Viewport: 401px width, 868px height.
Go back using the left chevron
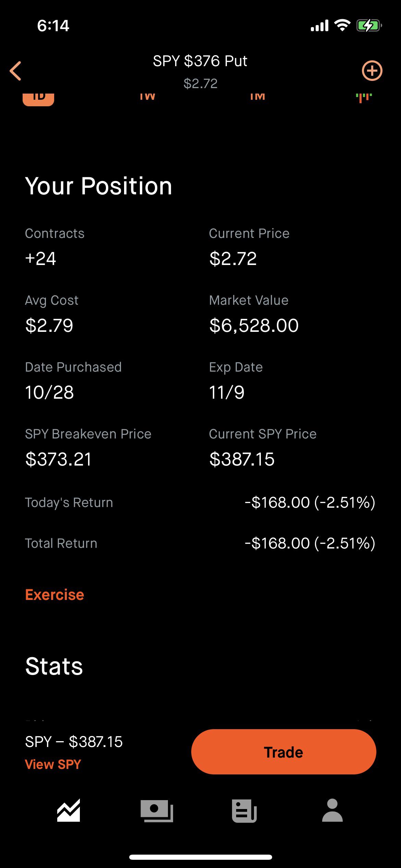[16, 71]
